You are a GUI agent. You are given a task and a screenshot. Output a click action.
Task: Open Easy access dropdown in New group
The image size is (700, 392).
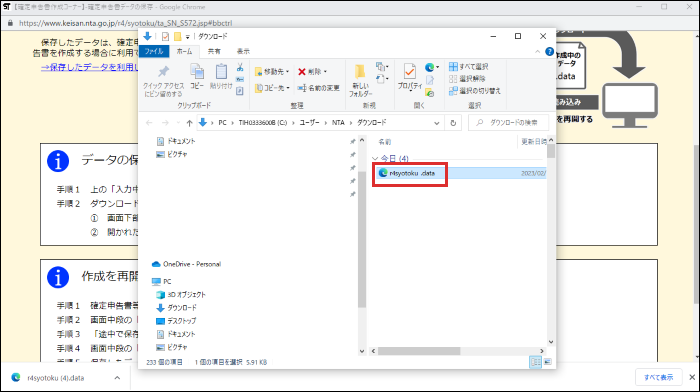coord(382,79)
